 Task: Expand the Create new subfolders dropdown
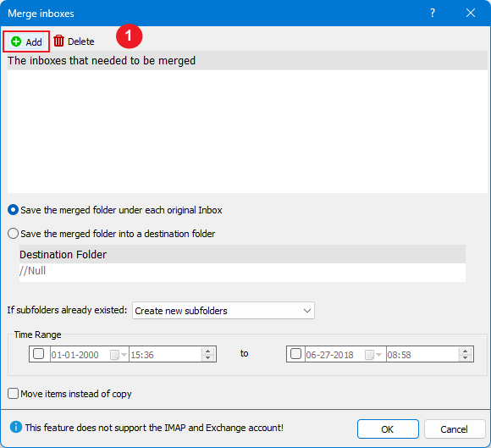223,311
